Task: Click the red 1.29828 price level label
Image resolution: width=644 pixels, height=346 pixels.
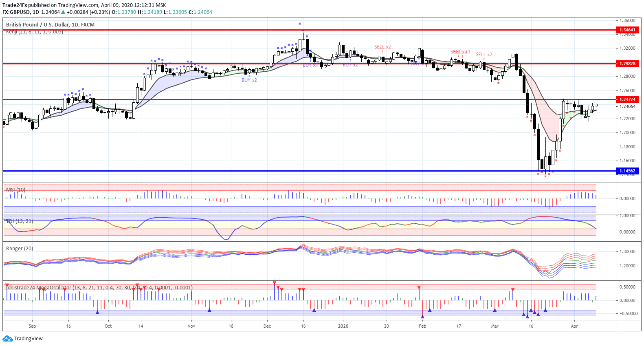Action: coord(627,64)
